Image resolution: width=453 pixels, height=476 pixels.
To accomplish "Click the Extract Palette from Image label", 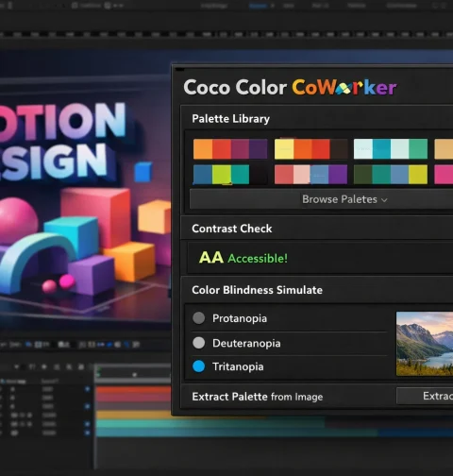I will coord(258,397).
